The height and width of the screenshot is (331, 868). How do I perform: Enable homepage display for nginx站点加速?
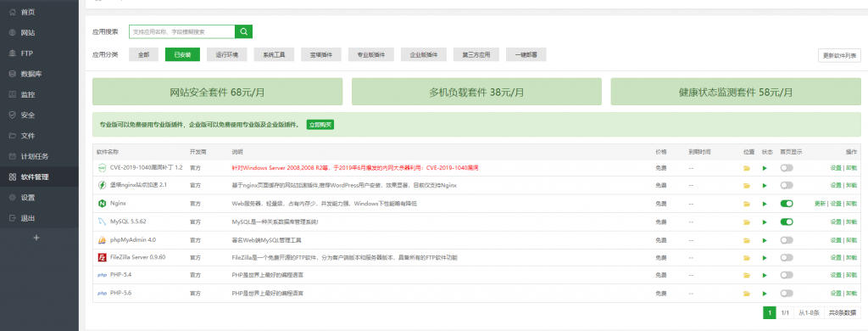click(x=786, y=186)
